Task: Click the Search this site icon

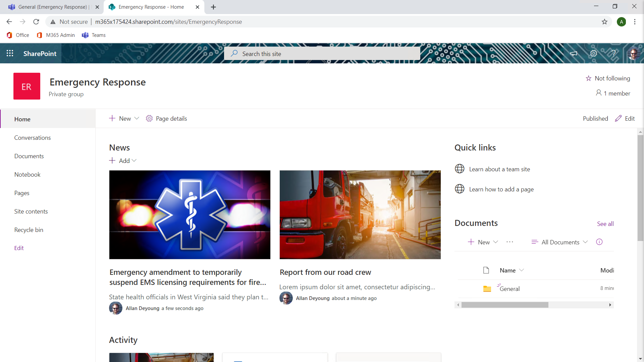Action: click(x=234, y=54)
